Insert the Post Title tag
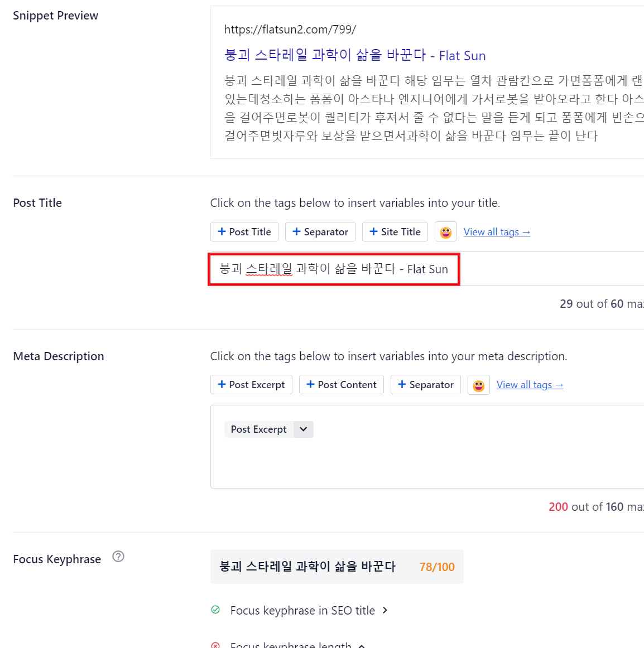The height and width of the screenshot is (648, 644). point(244,232)
